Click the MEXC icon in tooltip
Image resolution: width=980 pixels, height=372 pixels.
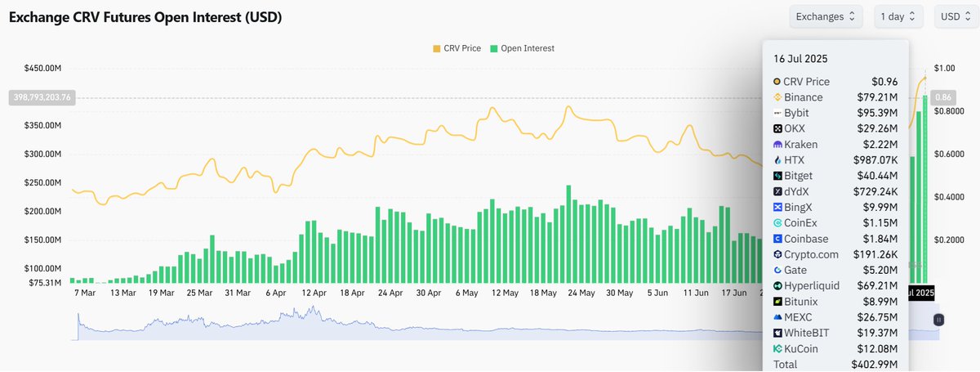[777, 317]
